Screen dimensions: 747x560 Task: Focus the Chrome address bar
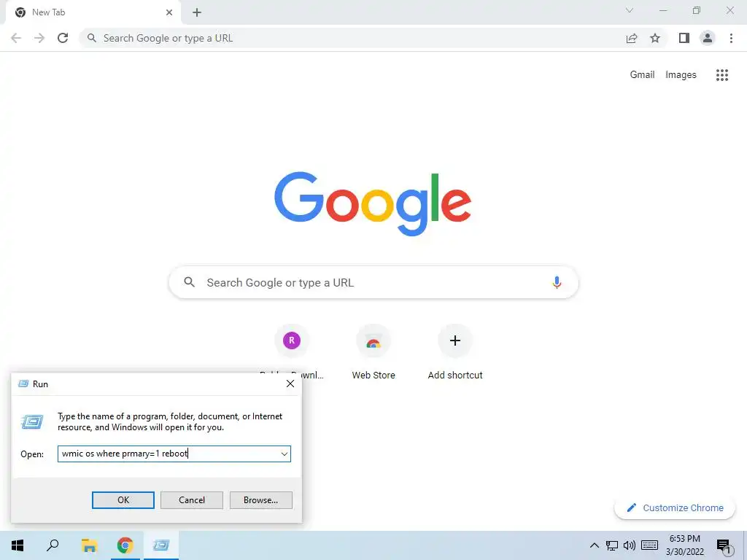(352, 38)
